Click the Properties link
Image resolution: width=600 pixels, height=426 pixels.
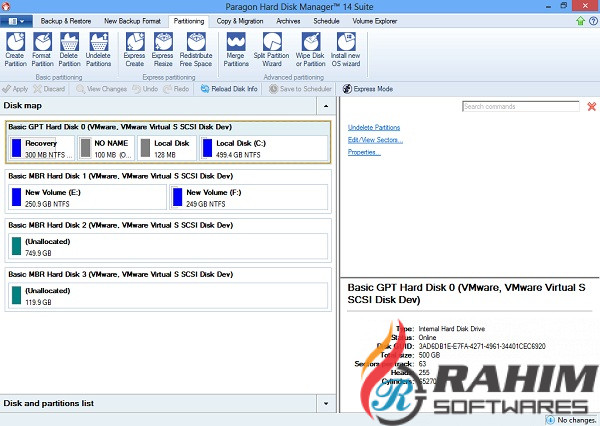pos(364,152)
